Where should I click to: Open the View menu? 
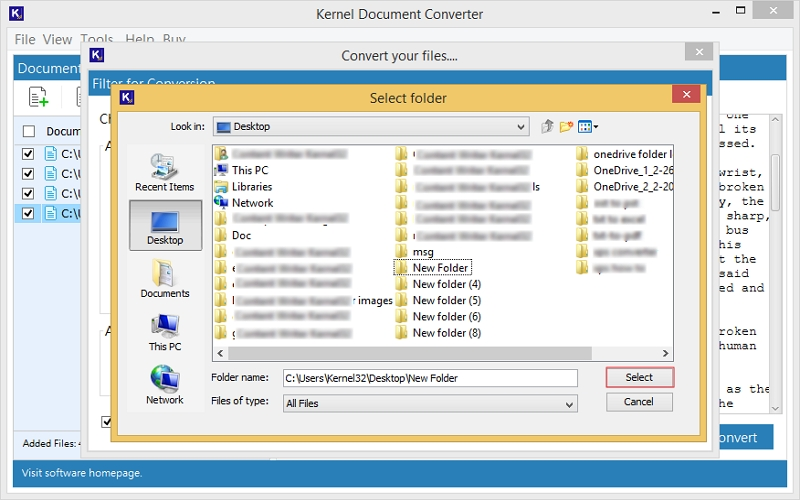[x=57, y=39]
